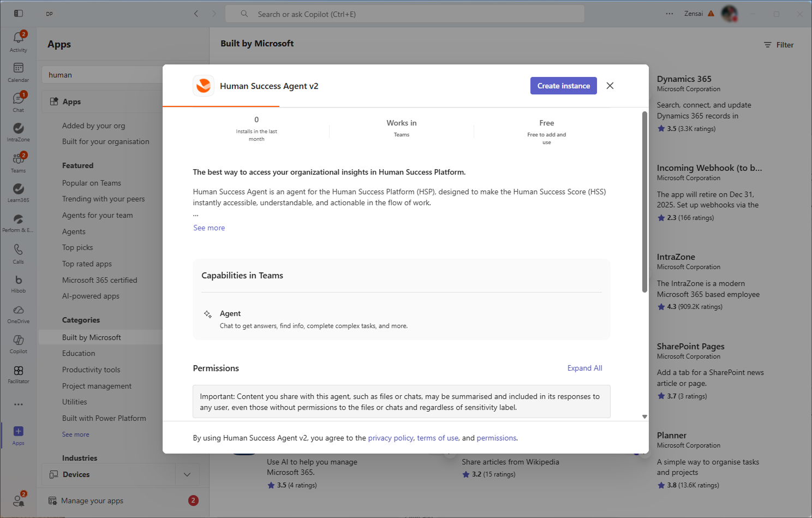This screenshot has height=518, width=812.
Task: Open the Calls icon
Action: 18,253
